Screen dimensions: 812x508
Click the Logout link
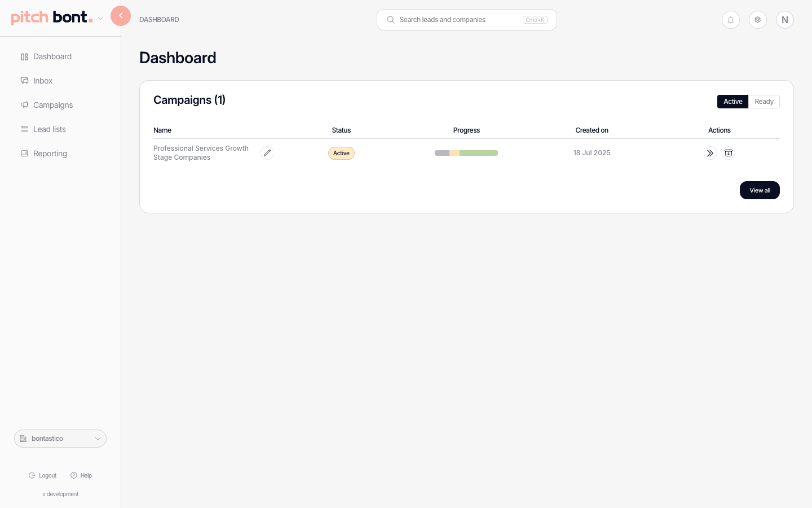point(43,475)
